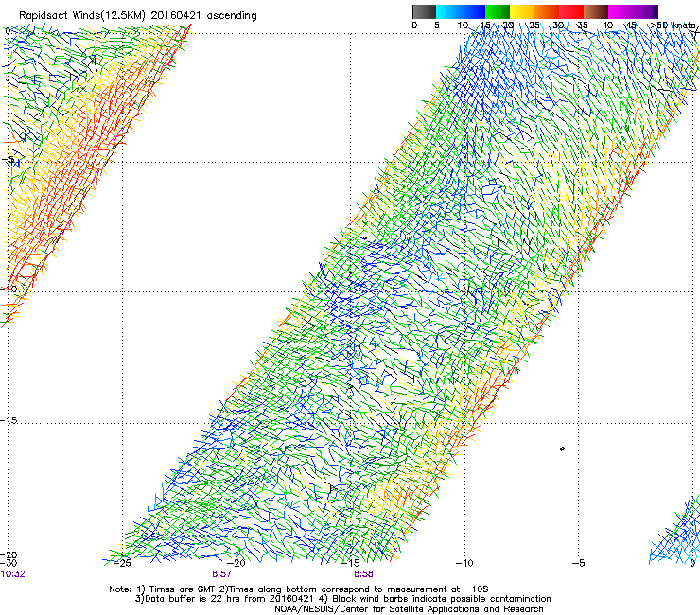This screenshot has height=615, width=700.
Task: Click the '>50 knots' legend label
Action: click(x=673, y=26)
